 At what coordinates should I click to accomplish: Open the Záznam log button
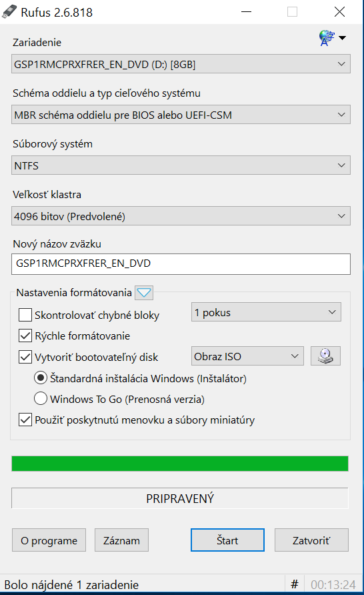pyautogui.click(x=121, y=540)
